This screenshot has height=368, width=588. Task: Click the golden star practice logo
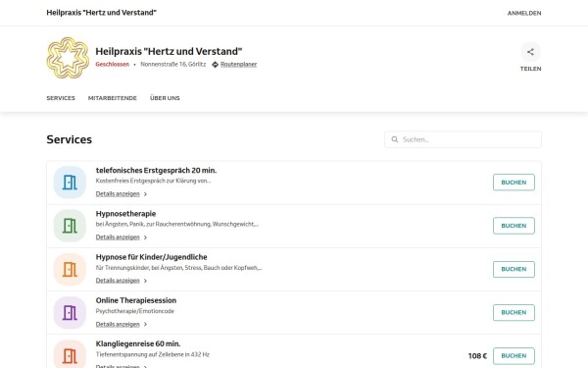pos(68,58)
